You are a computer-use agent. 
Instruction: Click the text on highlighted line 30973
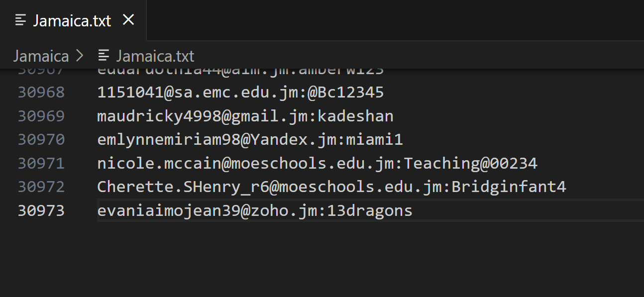[255, 211]
